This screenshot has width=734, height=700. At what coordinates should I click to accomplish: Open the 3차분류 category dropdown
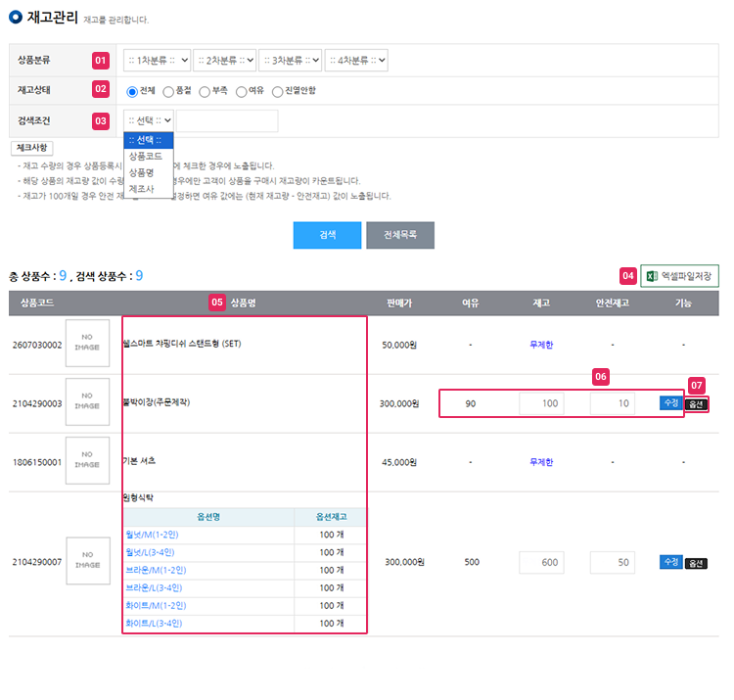291,61
